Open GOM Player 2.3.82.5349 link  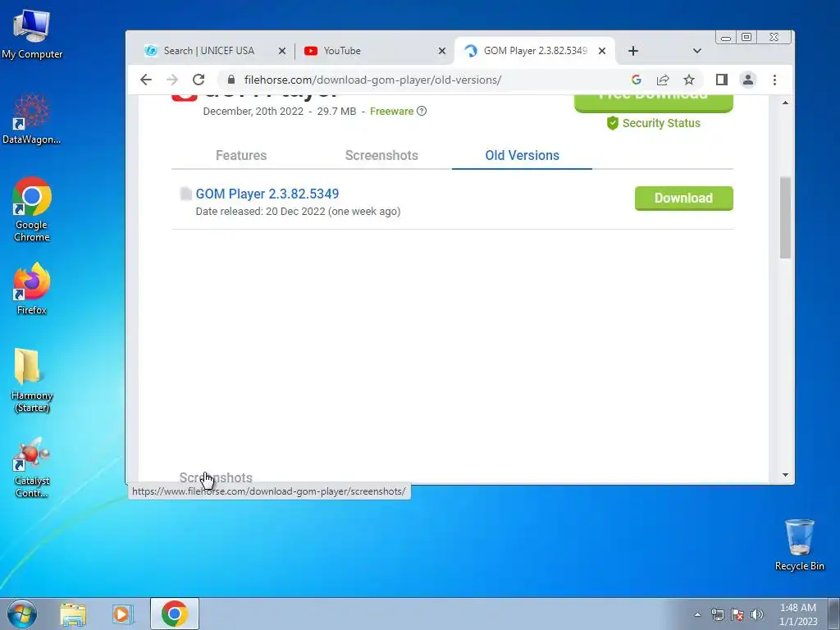point(267,194)
